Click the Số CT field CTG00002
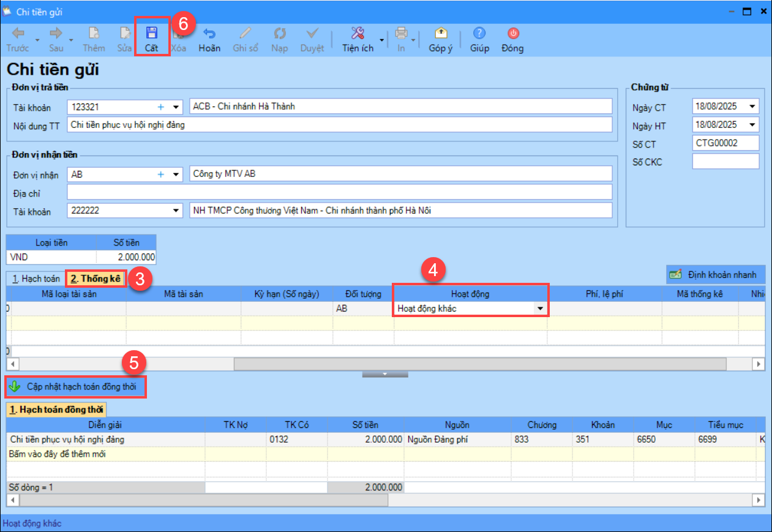This screenshot has width=772, height=532. coord(725,143)
